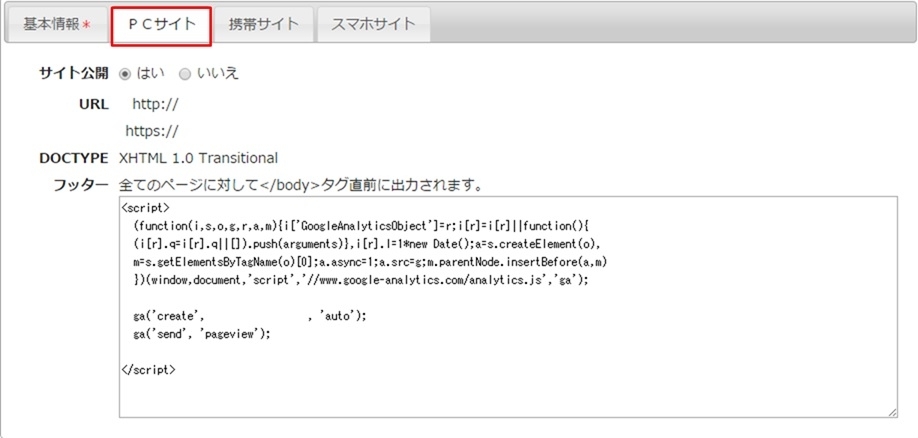Open the 基本情報 tab
The image size is (918, 438).
pos(57,25)
